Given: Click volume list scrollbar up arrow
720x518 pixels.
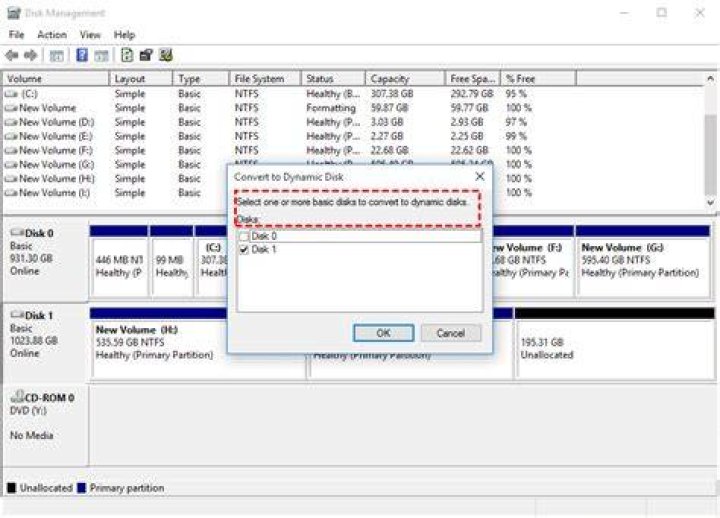Looking at the screenshot, I should [710, 79].
